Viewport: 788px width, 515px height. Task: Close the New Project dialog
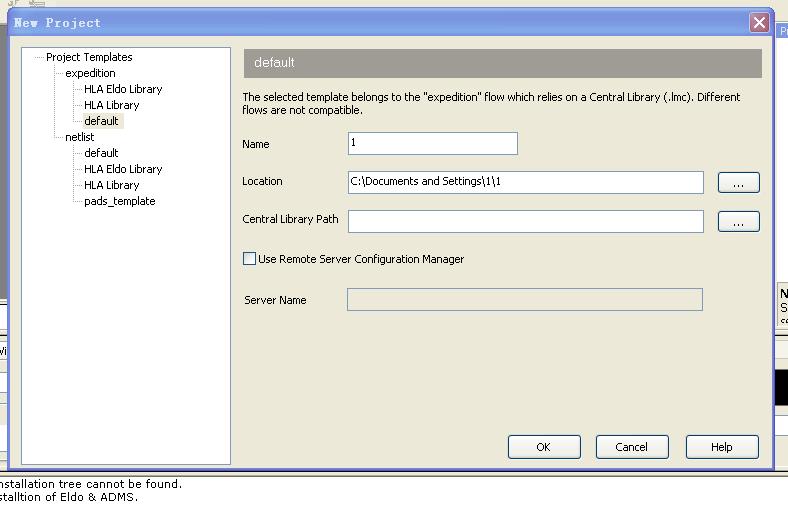759,22
